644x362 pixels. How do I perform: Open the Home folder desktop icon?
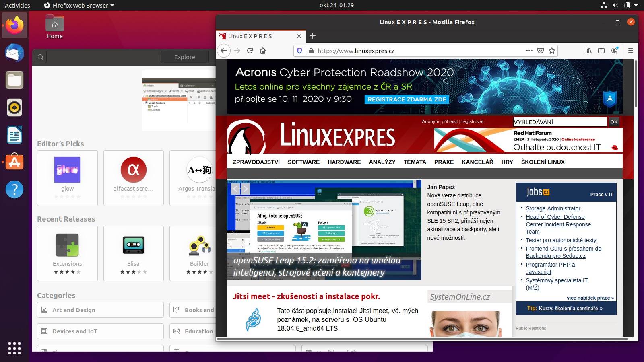point(55,27)
